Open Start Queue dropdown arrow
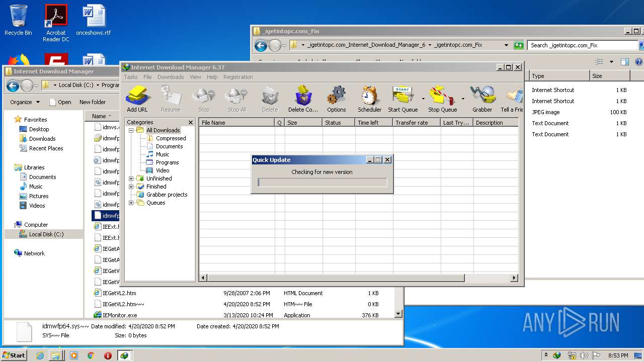This screenshot has height=362, width=644. tap(423, 99)
